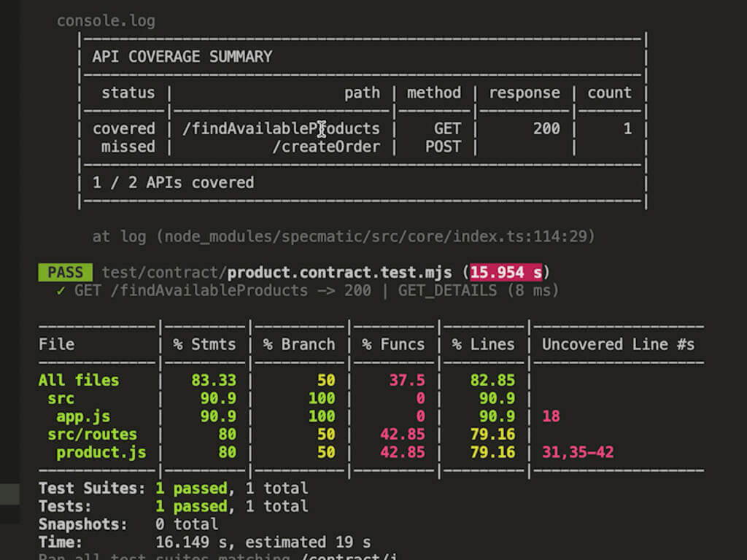
Task: Click product.js funcs value 42.85
Action: click(403, 452)
